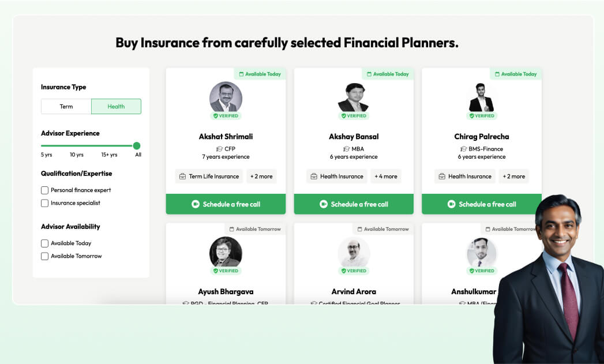Expand +2 more on Akshat Shrimali's card
Screen dimensions: 604x364
261,177
